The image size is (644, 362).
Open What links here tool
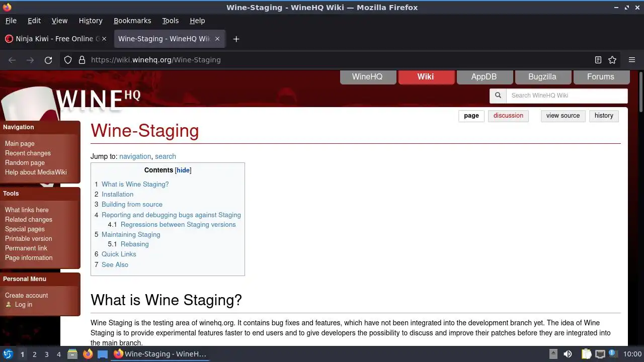(x=27, y=210)
